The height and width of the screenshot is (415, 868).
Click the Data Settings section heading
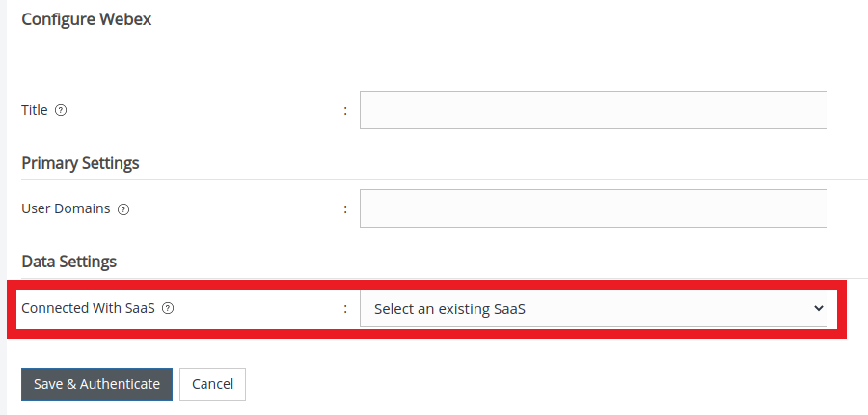[68, 262]
